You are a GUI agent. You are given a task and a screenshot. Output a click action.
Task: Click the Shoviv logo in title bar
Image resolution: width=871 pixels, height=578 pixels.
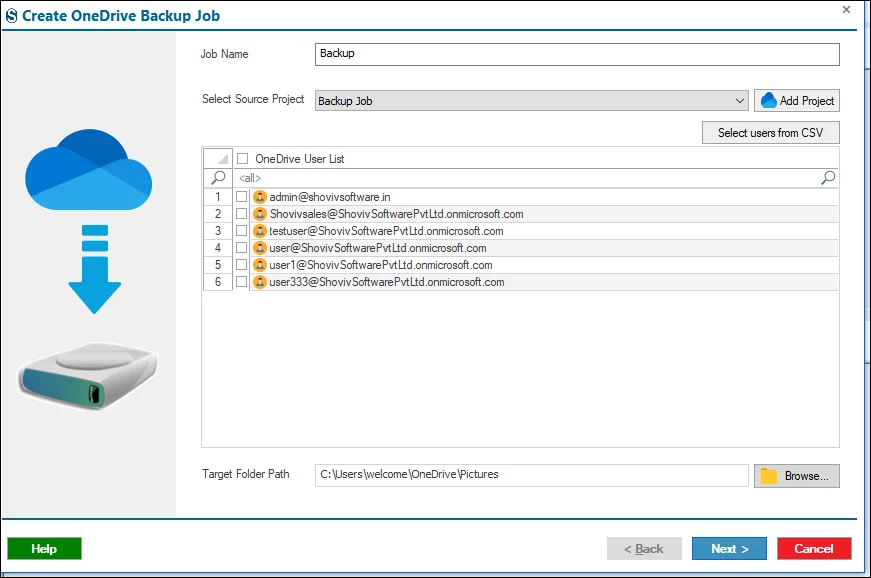11,16
